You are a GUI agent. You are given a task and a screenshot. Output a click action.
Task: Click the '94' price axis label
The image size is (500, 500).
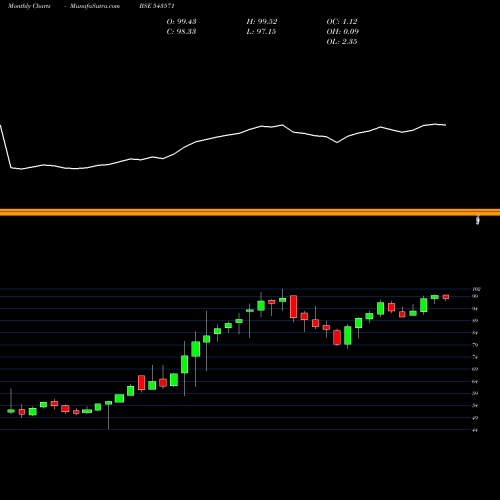[475, 309]
